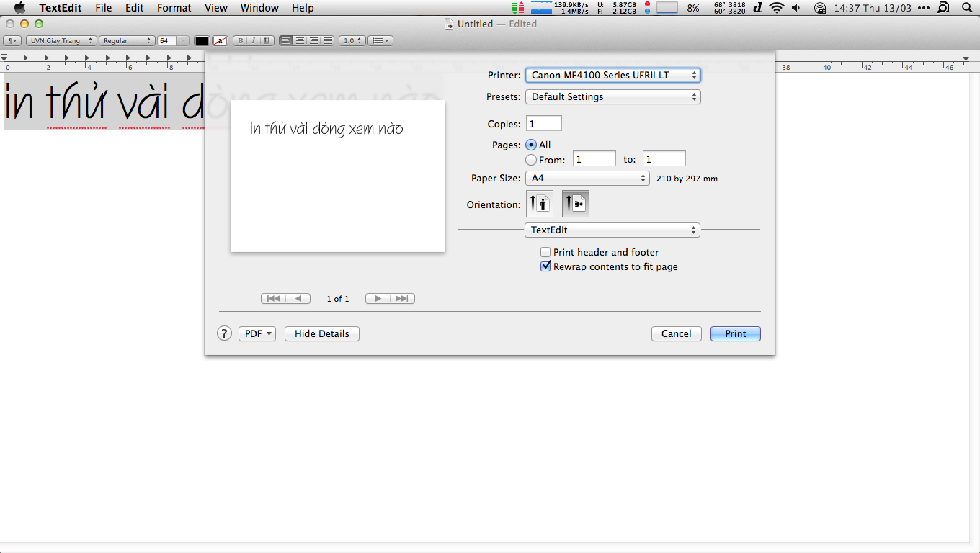Image resolution: width=980 pixels, height=553 pixels.
Task: Click the Print button
Action: click(736, 333)
